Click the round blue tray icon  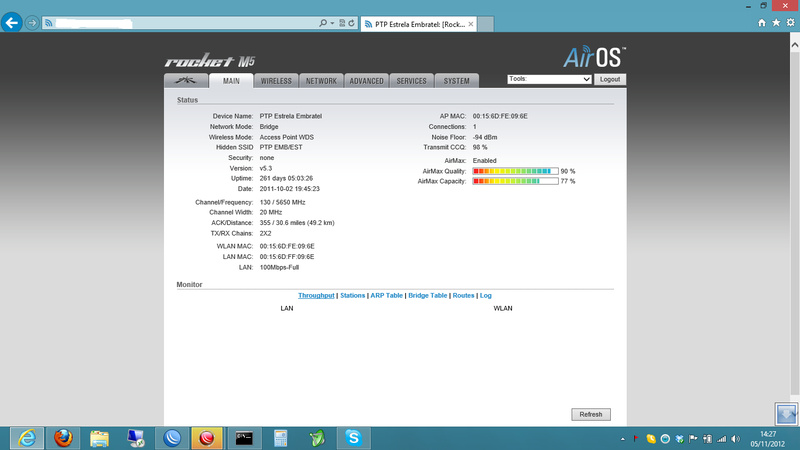coord(665,439)
